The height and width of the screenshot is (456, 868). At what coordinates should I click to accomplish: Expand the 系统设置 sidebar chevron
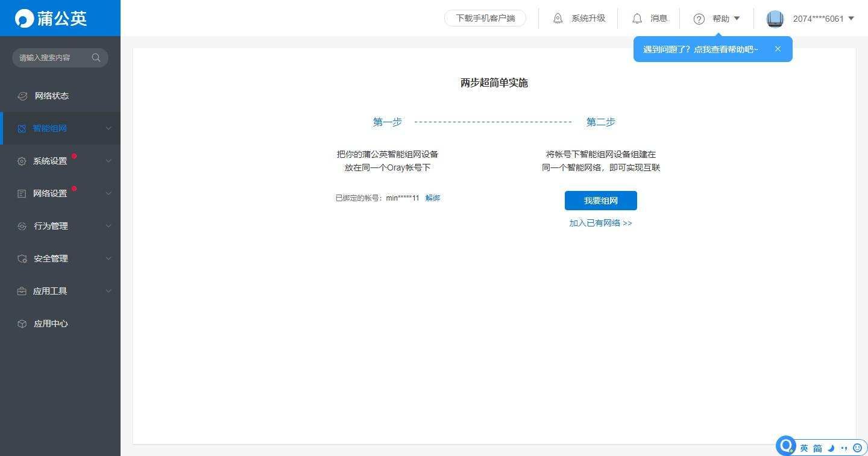(108, 161)
